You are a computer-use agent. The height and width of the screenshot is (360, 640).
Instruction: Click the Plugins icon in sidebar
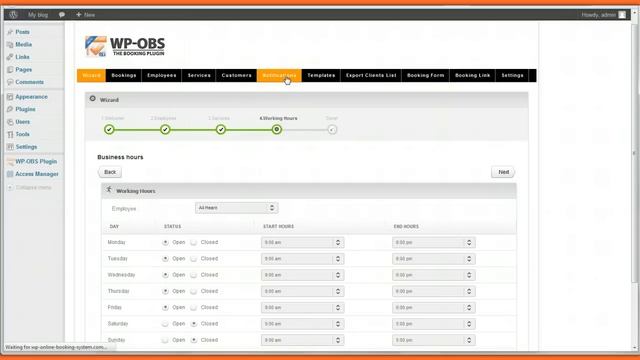click(10, 109)
